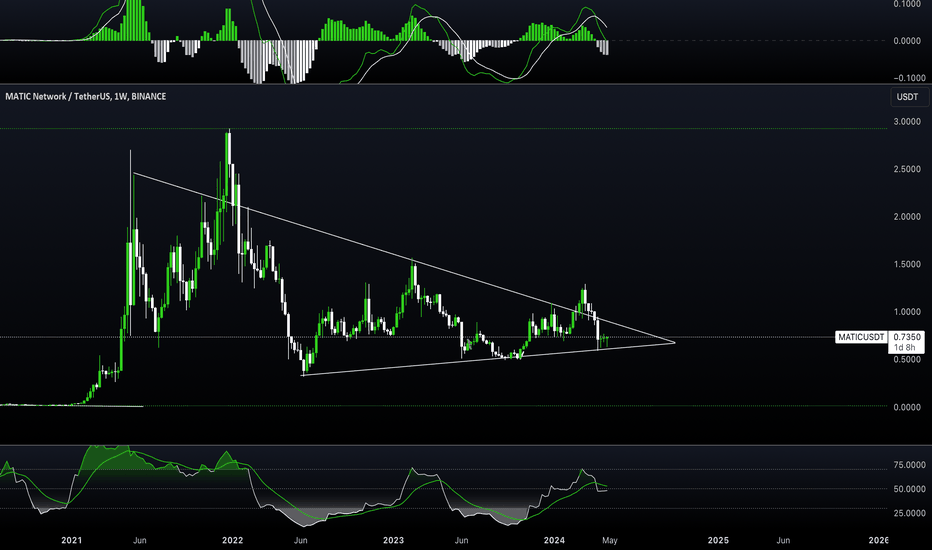Viewport: 932px width, 550px height.
Task: Click the 25.0000 RSI scale label
Action: click(909, 513)
